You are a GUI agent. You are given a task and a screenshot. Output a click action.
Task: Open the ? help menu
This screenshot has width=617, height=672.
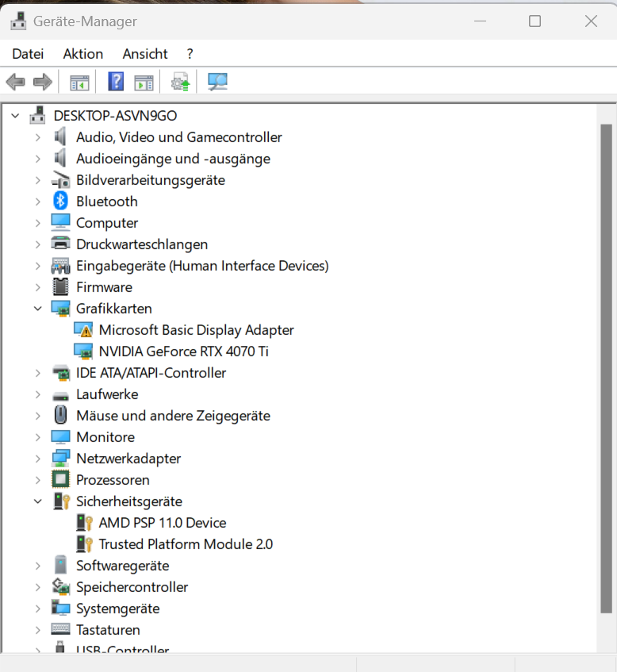190,54
